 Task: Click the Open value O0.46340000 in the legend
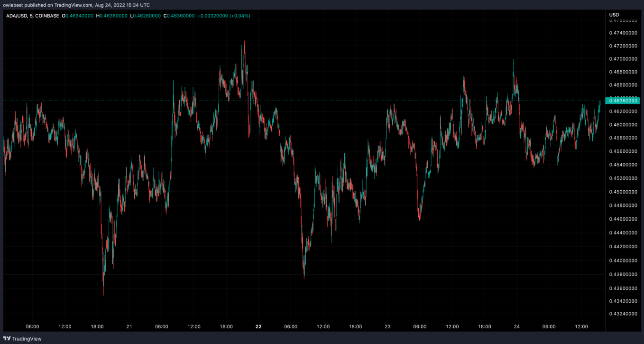coord(78,16)
